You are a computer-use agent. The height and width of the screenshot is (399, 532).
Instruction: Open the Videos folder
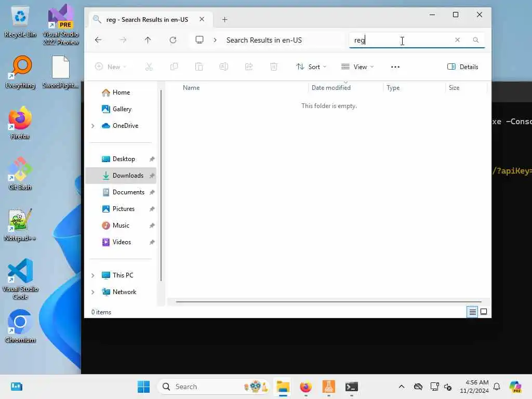[122, 242]
